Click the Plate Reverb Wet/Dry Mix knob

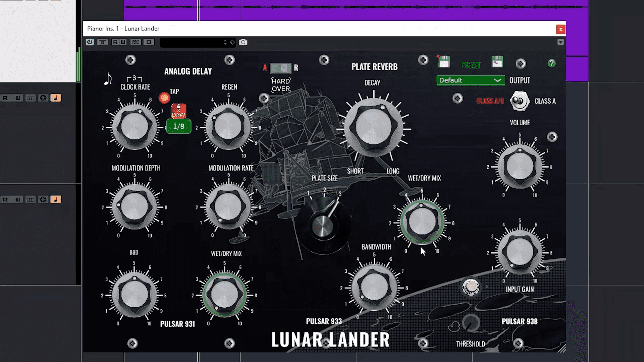(422, 222)
